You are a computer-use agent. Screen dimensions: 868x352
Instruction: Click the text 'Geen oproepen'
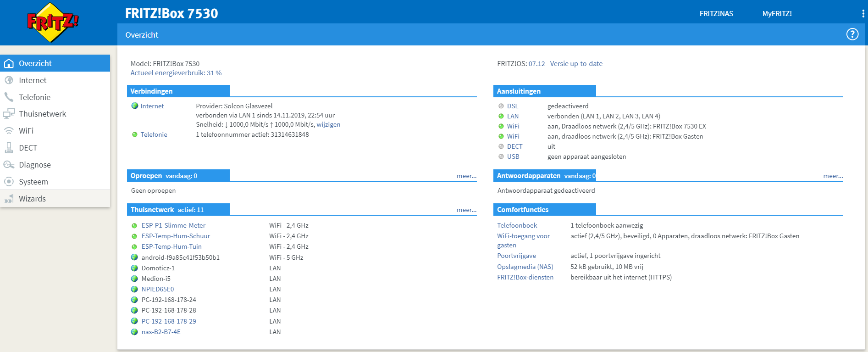[x=153, y=190]
